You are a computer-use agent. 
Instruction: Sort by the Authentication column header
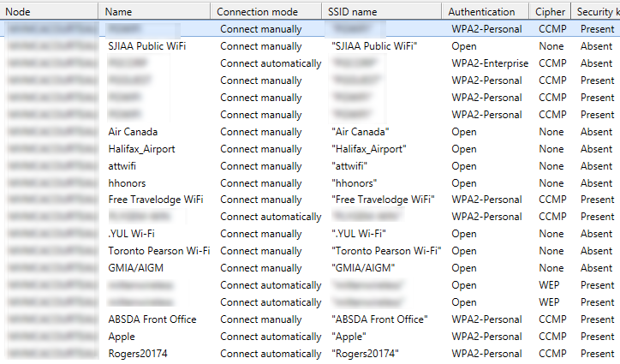[486, 11]
